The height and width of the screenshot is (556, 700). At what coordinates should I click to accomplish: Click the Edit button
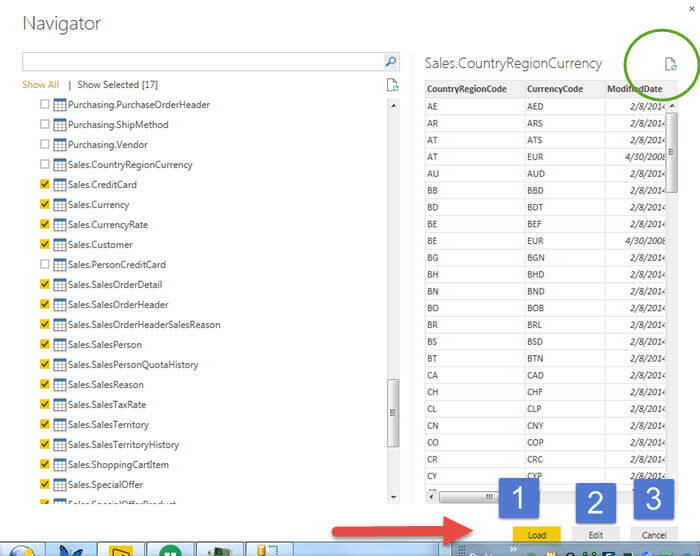coord(595,535)
